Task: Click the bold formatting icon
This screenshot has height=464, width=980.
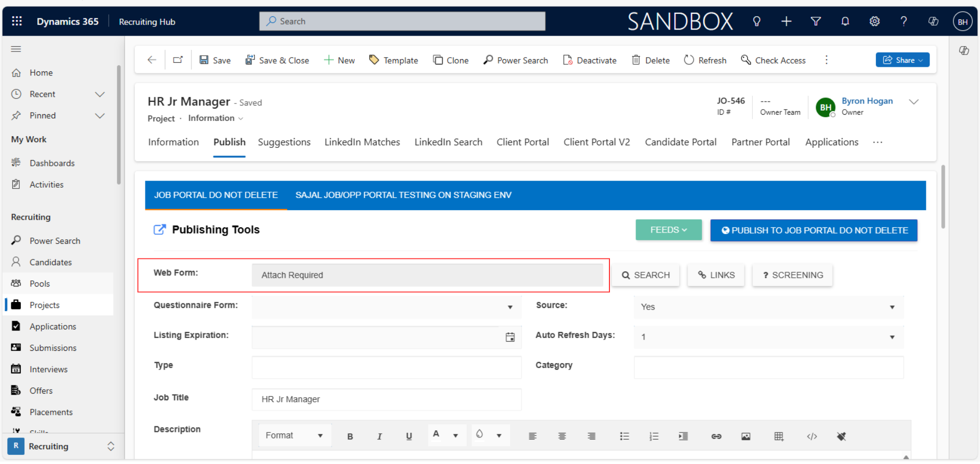Action: 350,436
